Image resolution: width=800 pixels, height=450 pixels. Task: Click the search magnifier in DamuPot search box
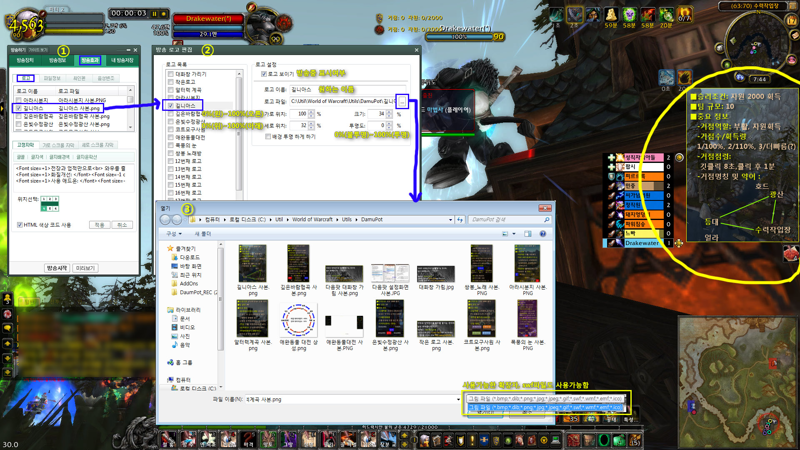[x=546, y=219]
